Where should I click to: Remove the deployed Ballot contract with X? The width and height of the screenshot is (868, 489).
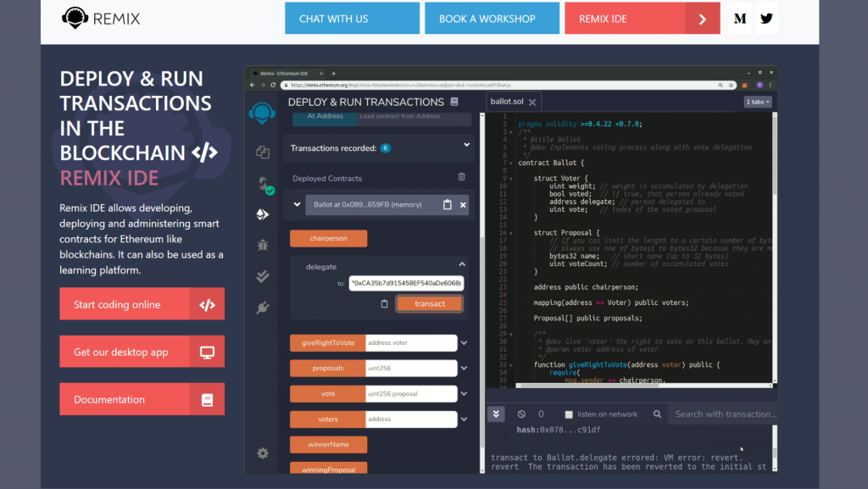pyautogui.click(x=464, y=205)
